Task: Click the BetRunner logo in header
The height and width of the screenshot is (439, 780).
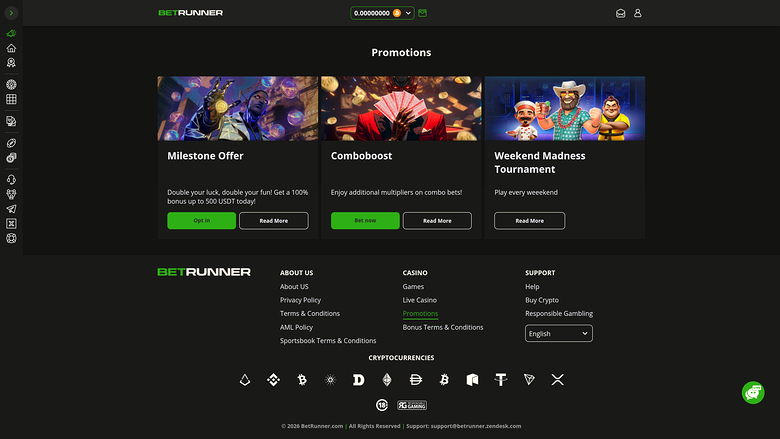Action: (191, 13)
